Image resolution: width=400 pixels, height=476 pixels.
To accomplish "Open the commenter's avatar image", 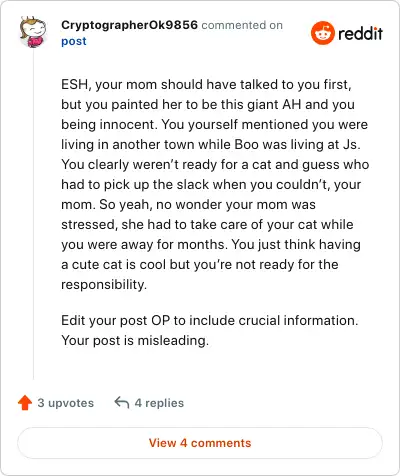I will pos(33,32).
